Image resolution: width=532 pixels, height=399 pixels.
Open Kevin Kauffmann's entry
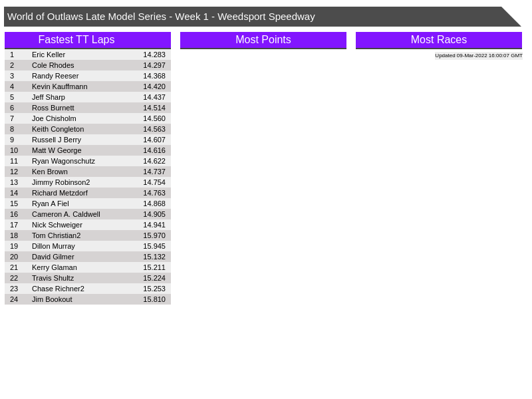59,86
